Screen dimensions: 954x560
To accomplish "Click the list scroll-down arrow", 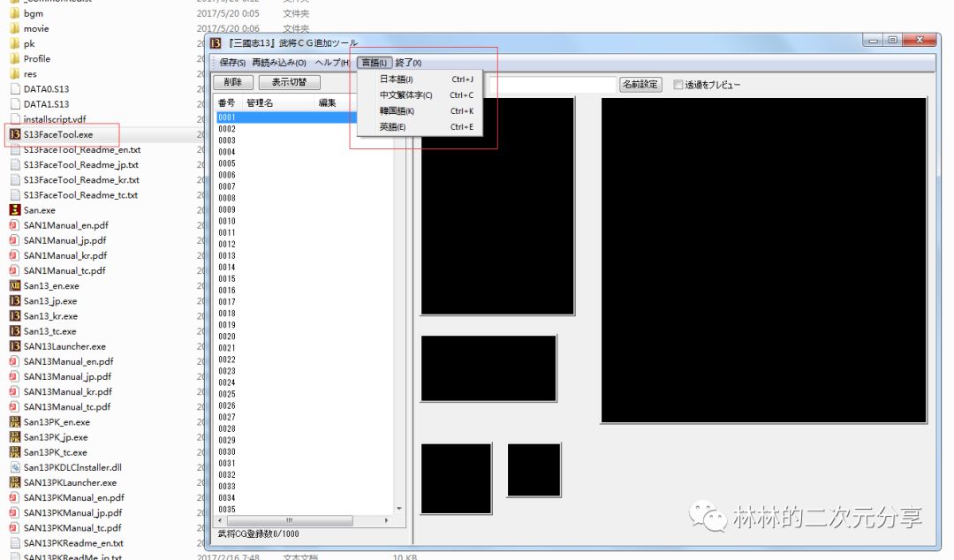I will (x=399, y=508).
